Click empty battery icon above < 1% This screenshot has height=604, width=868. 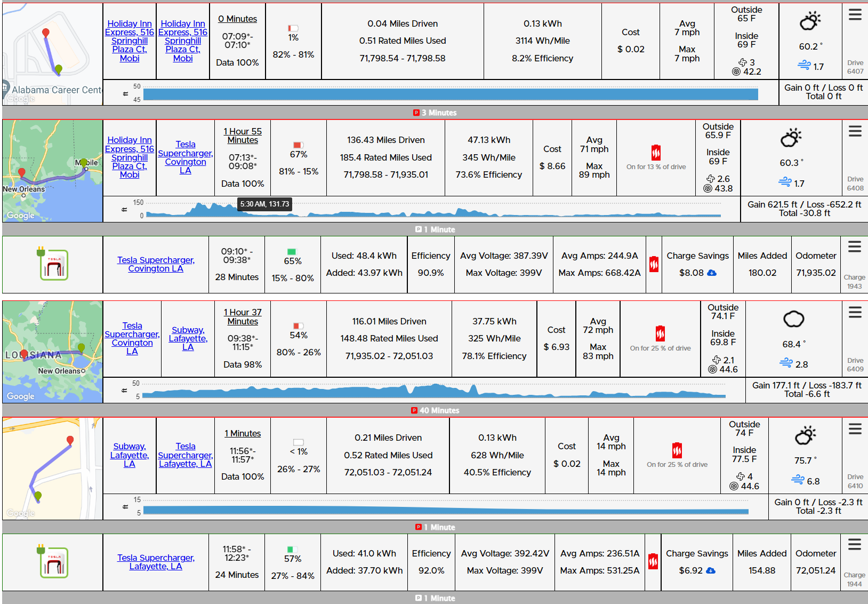[x=299, y=442]
